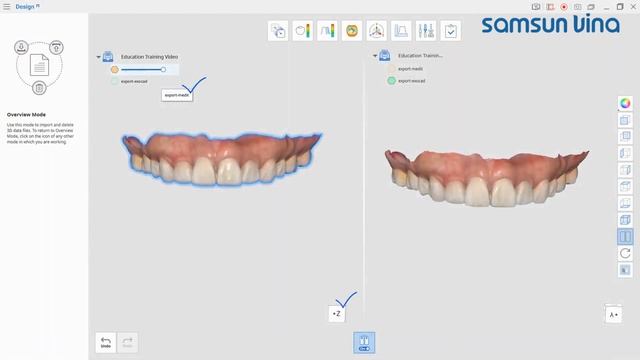Click the rotate view refresh icon
Image resolution: width=640 pixels, height=360 pixels.
pyautogui.click(x=625, y=253)
